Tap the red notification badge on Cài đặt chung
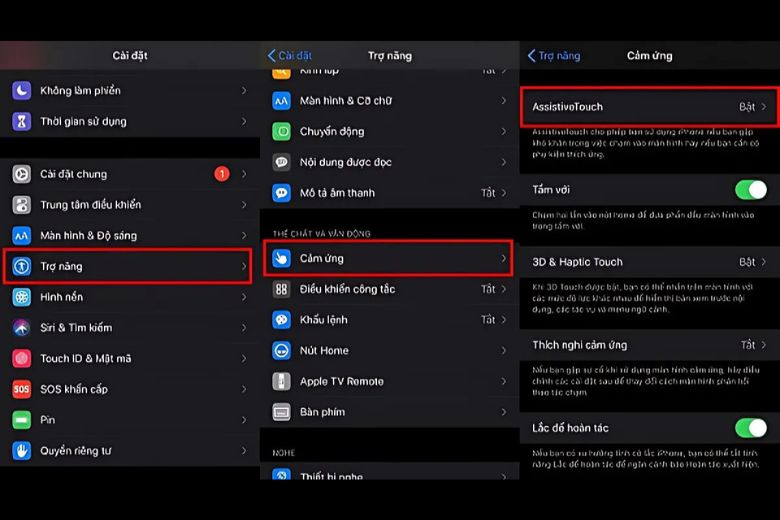 (222, 174)
